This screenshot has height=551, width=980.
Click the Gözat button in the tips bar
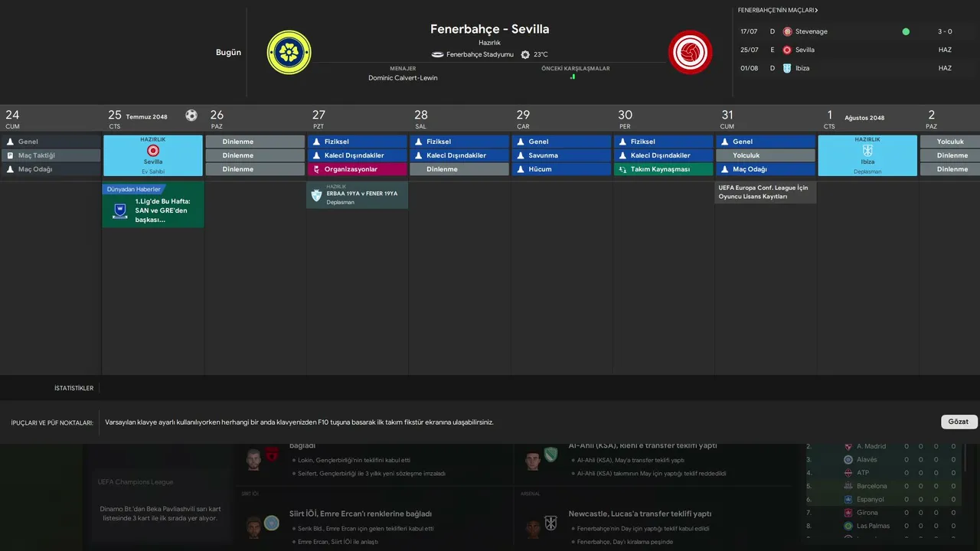[959, 422]
